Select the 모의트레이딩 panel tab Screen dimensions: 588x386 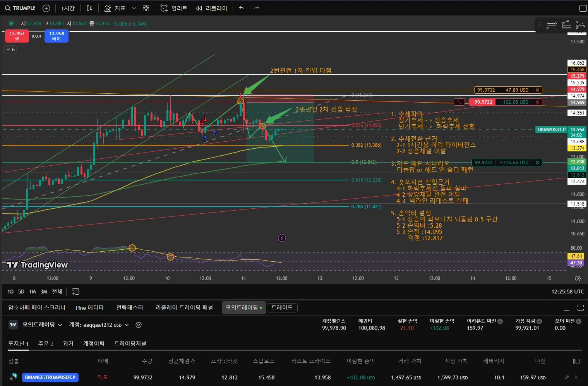point(244,308)
